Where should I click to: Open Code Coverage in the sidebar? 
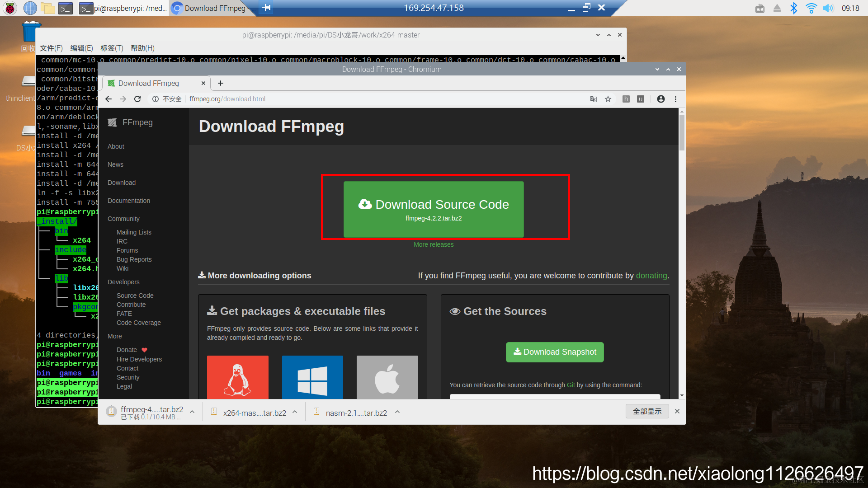point(139,323)
